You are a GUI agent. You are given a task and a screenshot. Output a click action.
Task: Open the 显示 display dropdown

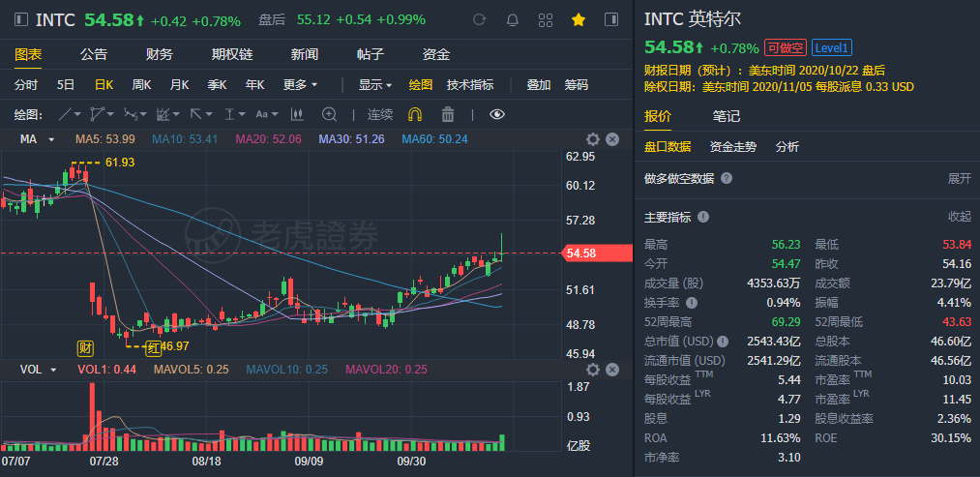(x=375, y=84)
